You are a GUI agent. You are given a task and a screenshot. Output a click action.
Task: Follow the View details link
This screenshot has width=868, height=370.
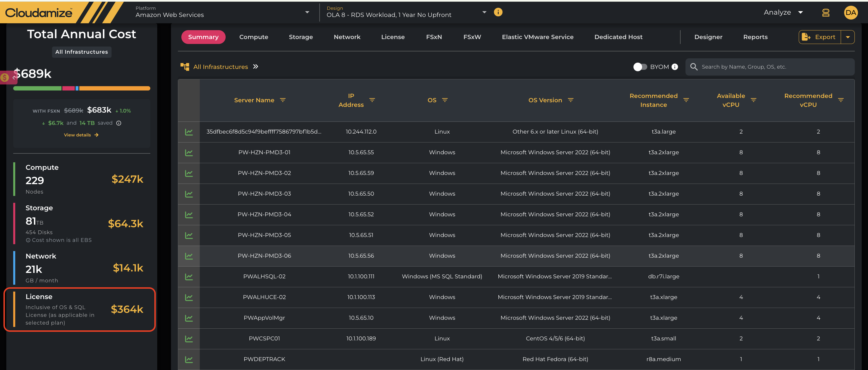81,135
